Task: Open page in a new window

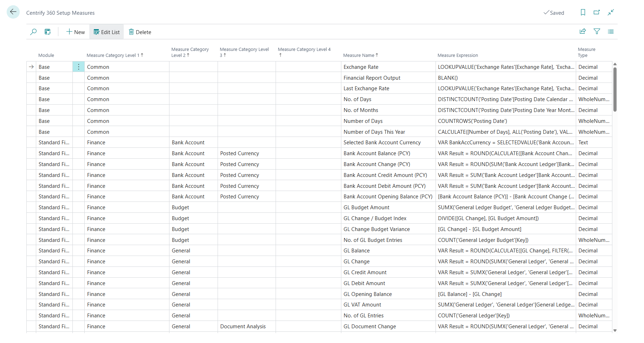Action: click(x=597, y=12)
